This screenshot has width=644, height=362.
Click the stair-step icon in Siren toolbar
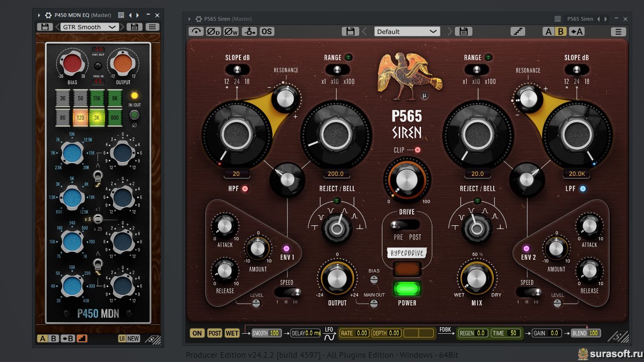pos(518,32)
